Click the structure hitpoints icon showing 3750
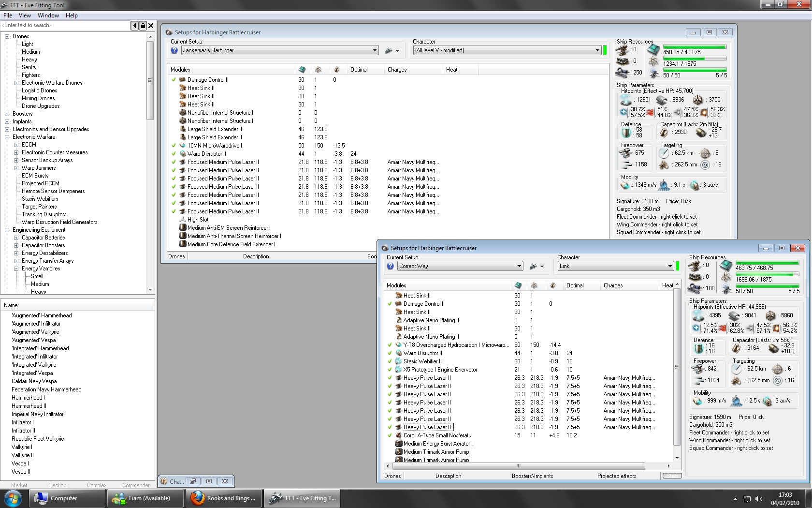 click(x=698, y=100)
